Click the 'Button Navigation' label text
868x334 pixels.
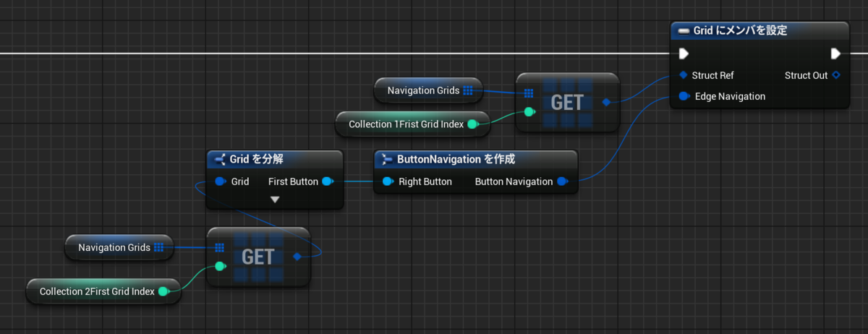514,181
